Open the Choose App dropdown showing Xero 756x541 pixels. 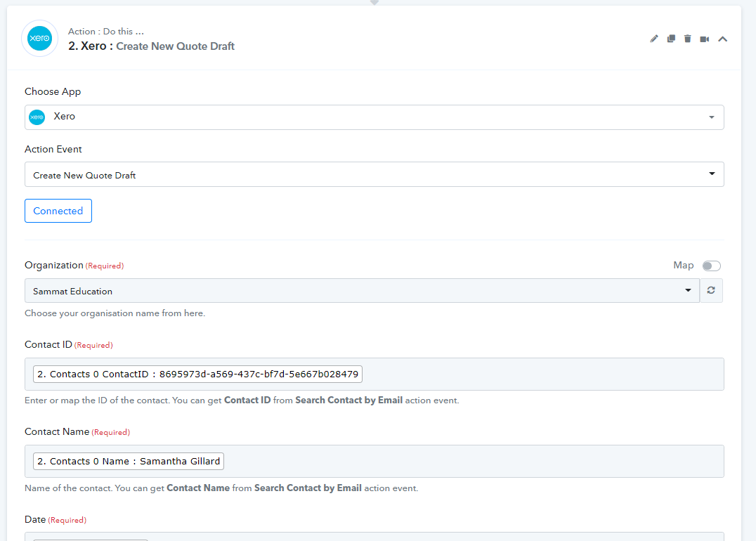click(374, 117)
